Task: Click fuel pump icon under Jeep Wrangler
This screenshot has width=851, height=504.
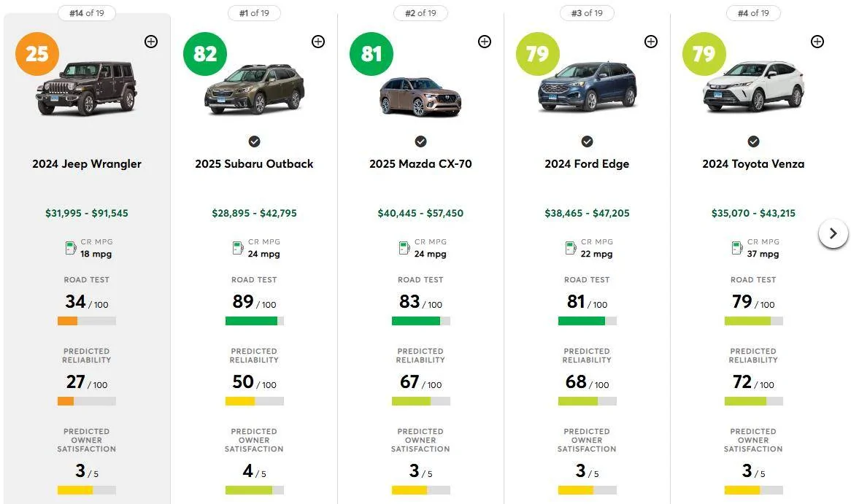Action: click(71, 248)
